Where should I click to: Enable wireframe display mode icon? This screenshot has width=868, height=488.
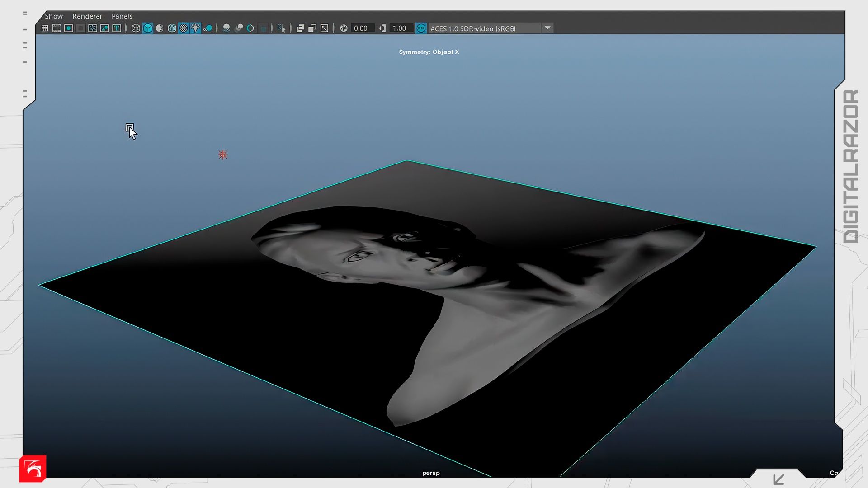[x=136, y=28]
